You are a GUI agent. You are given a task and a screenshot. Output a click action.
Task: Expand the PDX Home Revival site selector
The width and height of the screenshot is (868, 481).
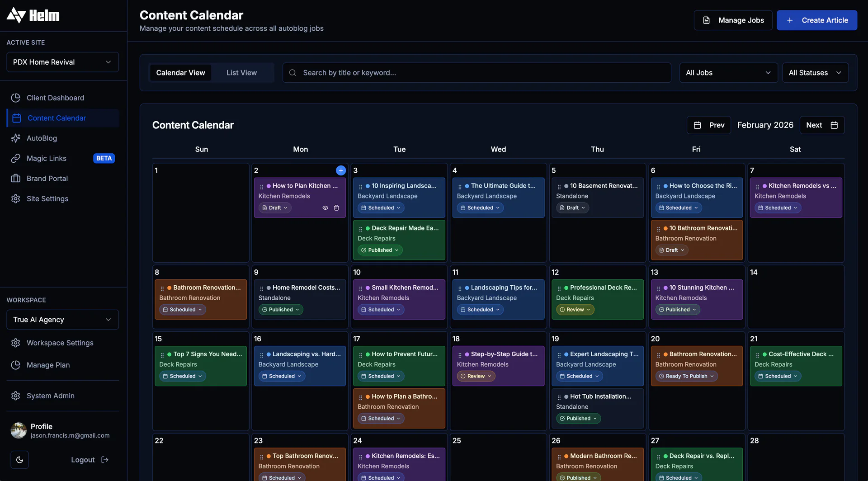[62, 62]
